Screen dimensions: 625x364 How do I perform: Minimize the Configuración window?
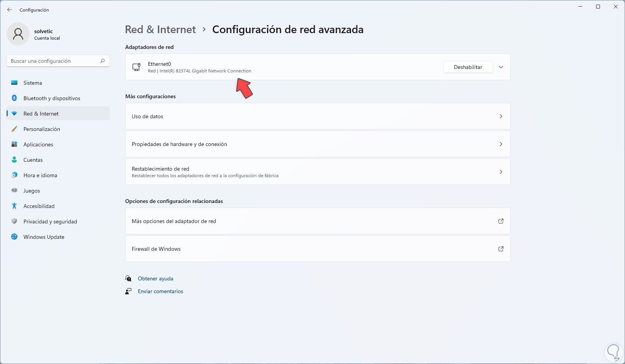point(580,7)
